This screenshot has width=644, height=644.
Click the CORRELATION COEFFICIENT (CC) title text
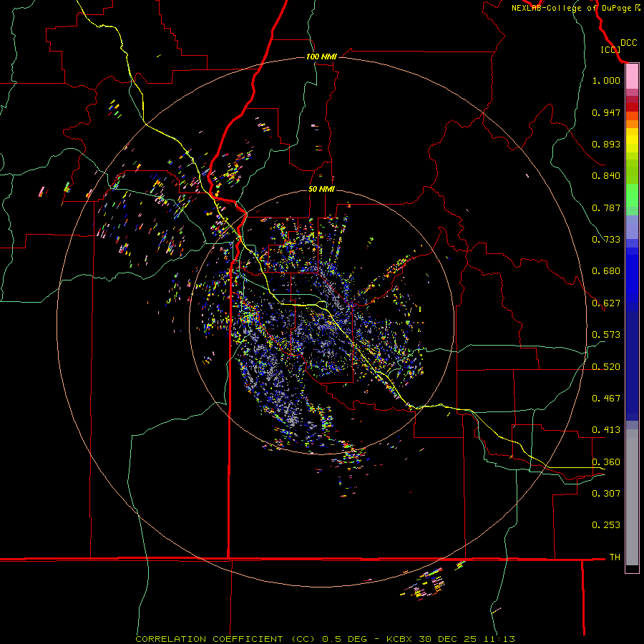click(x=225, y=639)
